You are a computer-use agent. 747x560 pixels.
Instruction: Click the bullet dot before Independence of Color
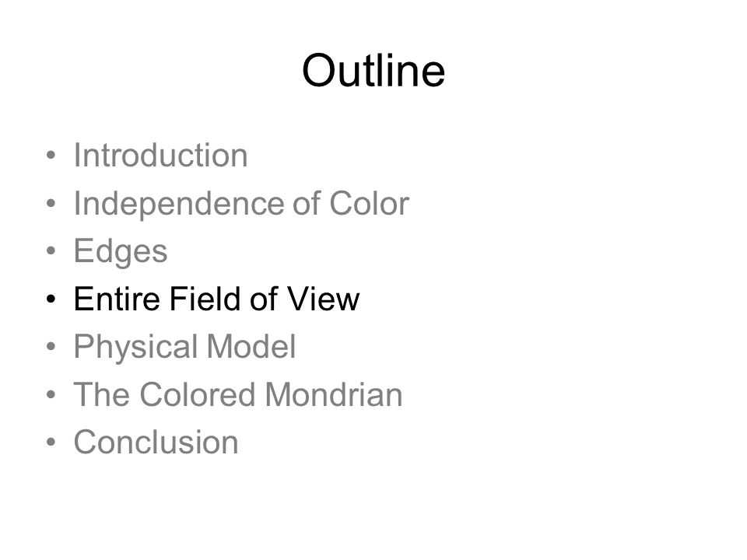[51, 203]
